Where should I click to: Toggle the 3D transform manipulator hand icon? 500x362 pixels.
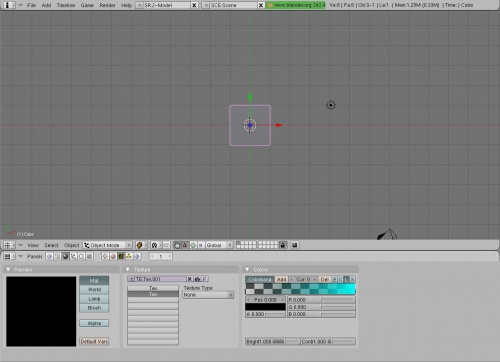(177, 245)
